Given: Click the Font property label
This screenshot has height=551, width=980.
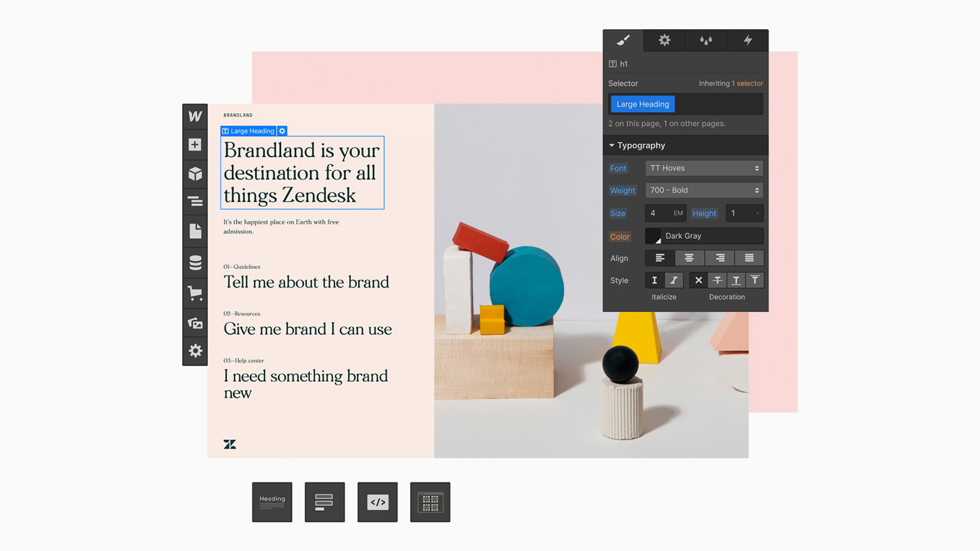Looking at the screenshot, I should pyautogui.click(x=618, y=168).
